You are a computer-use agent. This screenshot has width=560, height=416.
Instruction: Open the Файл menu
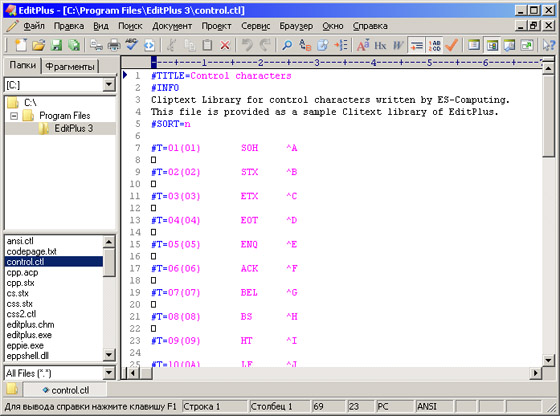tap(34, 26)
